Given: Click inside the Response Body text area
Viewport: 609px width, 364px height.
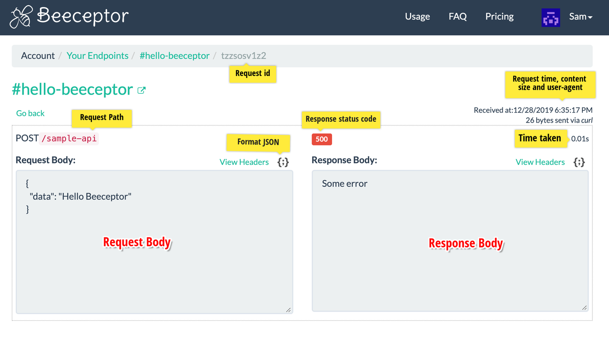Looking at the screenshot, I should [x=450, y=241].
